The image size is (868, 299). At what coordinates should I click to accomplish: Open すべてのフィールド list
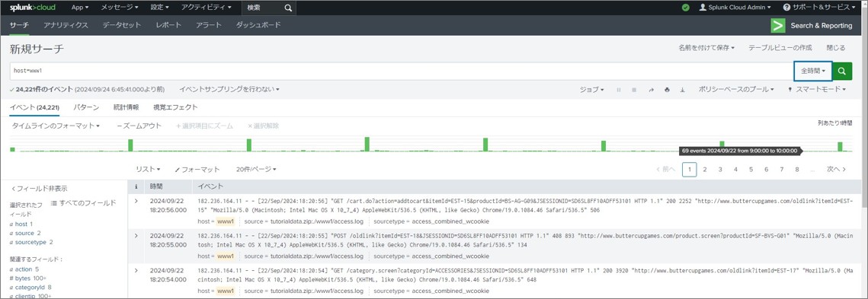84,203
